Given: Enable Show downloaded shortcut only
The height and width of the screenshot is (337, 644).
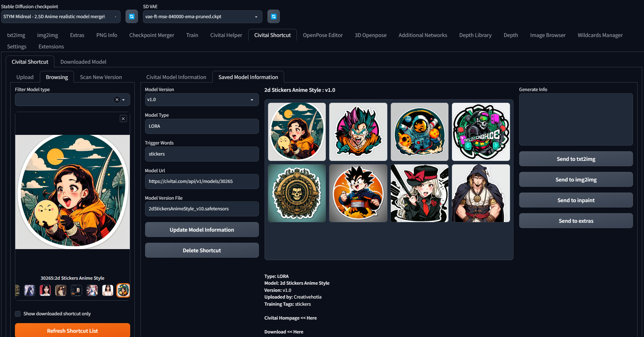Looking at the screenshot, I should [x=18, y=314].
